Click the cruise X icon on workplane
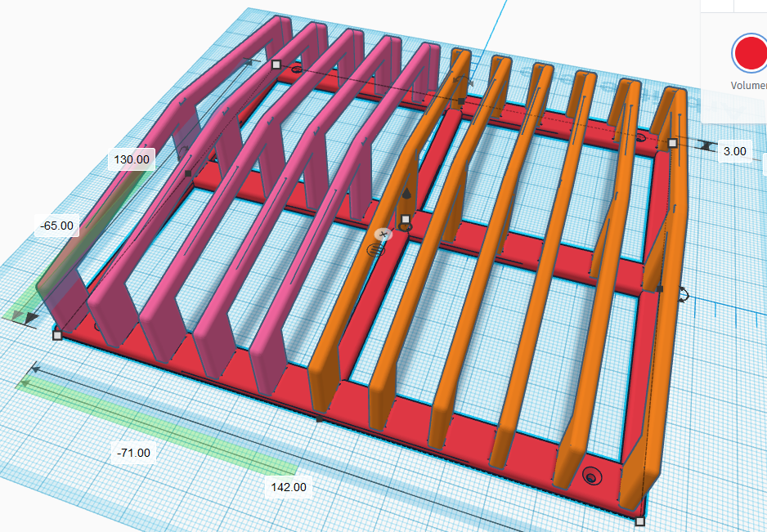The height and width of the screenshot is (532, 767). [383, 235]
